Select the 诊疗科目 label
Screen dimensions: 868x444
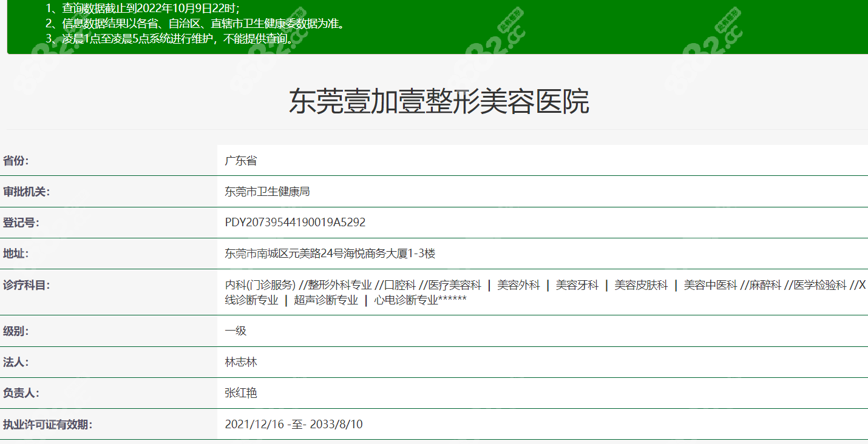coord(27,284)
